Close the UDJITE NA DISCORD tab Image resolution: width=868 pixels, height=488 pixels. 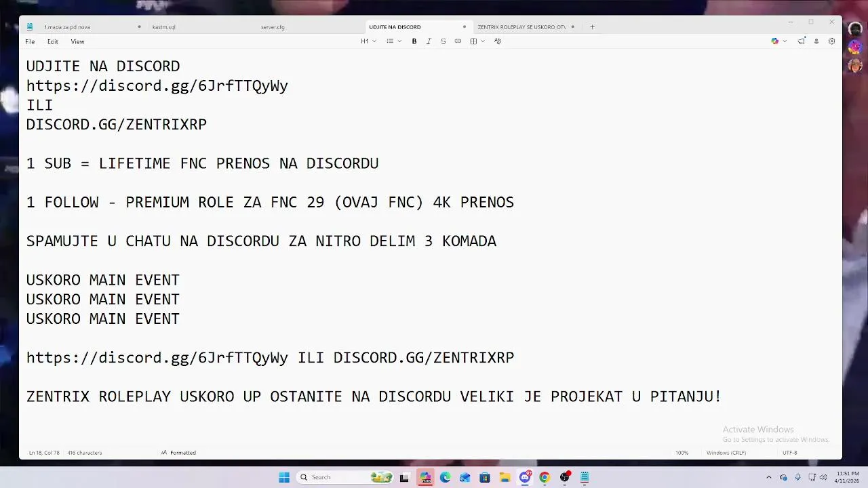[x=465, y=27]
